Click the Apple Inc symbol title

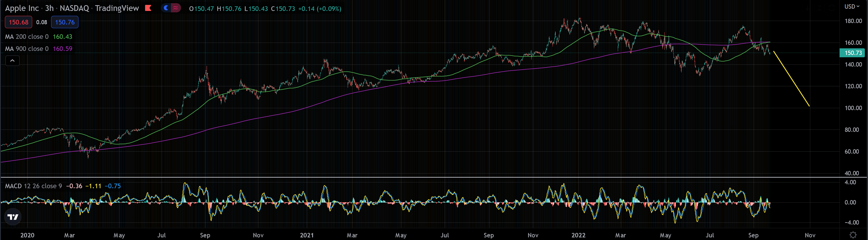point(22,8)
